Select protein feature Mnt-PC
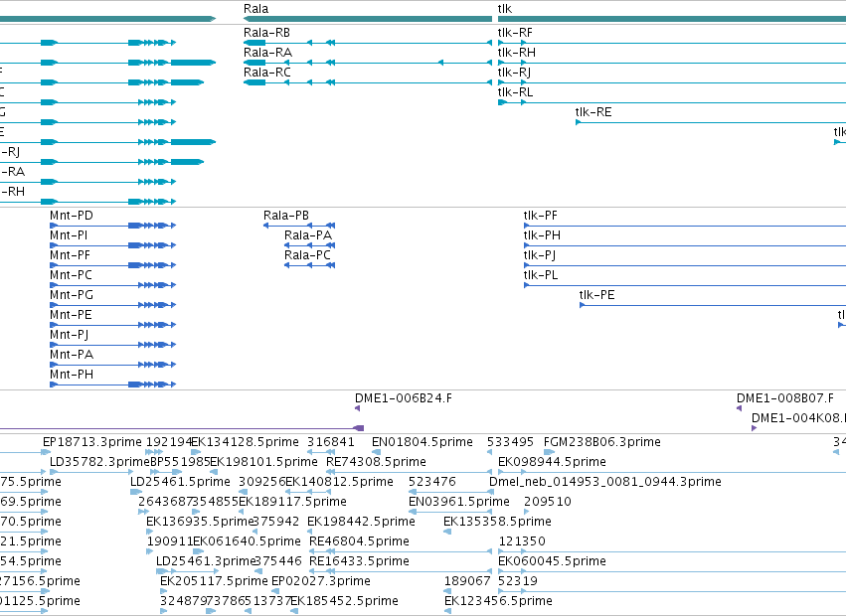 click(71, 275)
